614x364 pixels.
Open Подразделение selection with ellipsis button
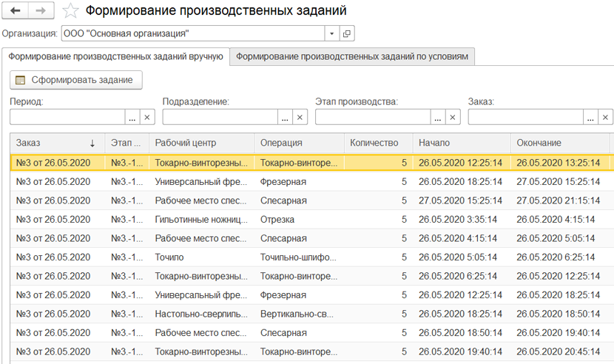coord(285,117)
